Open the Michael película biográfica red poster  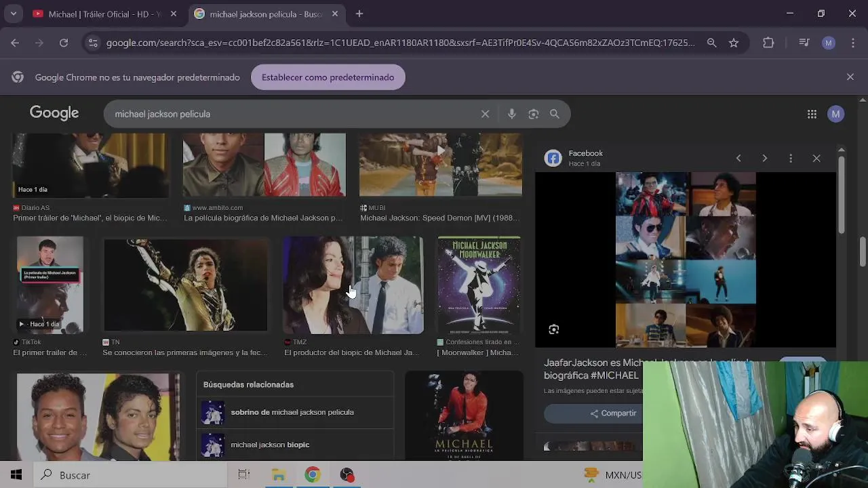click(465, 415)
